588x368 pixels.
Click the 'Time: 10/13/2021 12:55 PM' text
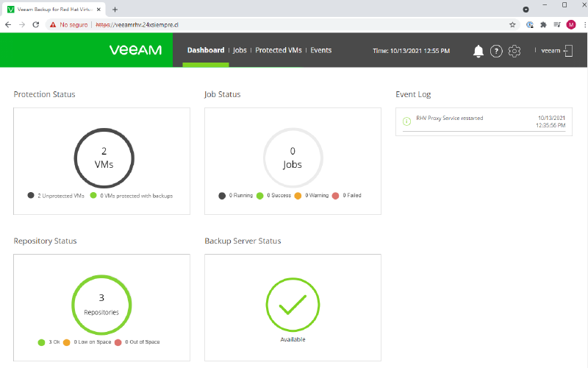point(411,51)
